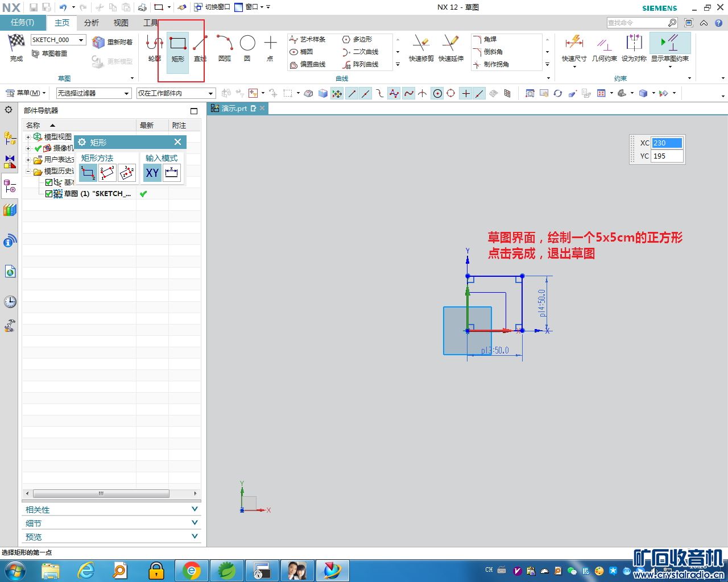728x582 pixels.
Task: Click the YC coordinate input field
Action: pyautogui.click(x=667, y=156)
